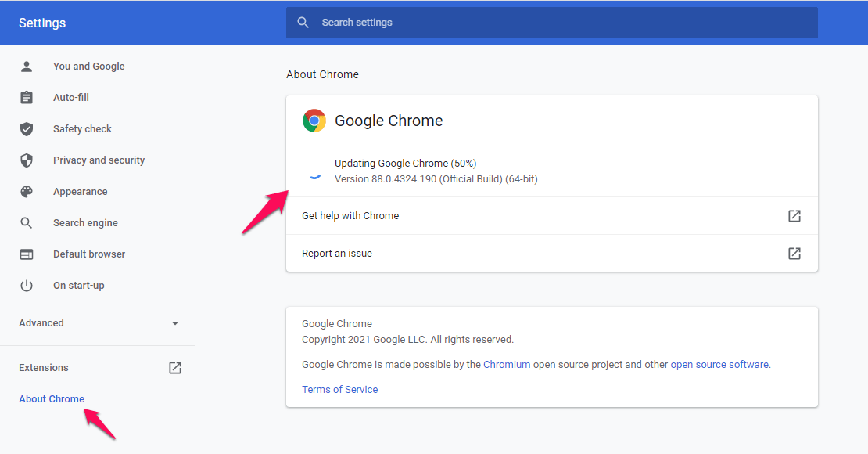This screenshot has width=868, height=454.
Task: Click the open-in-new icon for Report an issue
Action: tap(794, 254)
